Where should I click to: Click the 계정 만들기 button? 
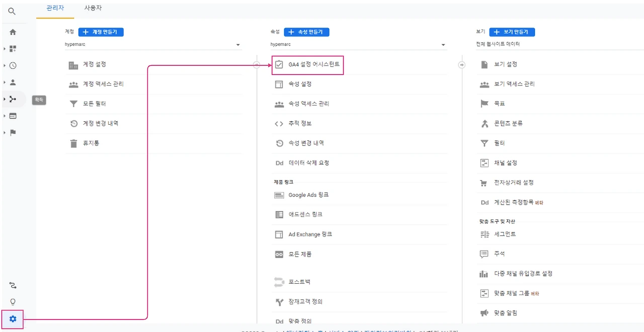click(101, 32)
